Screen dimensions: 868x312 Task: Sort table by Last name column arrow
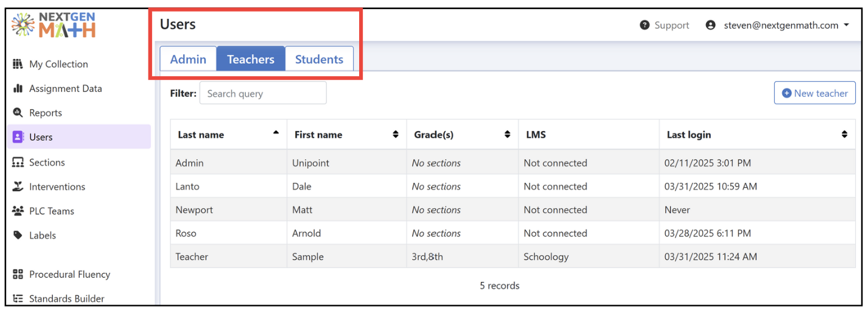point(276,133)
